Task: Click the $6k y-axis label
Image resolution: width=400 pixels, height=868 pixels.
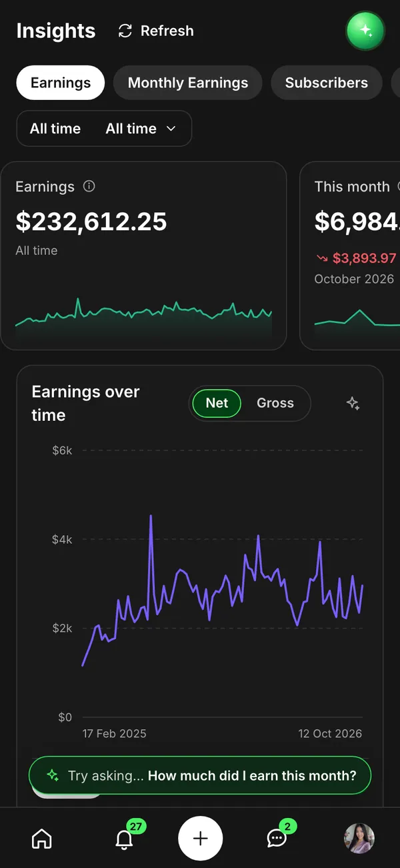Action: click(62, 450)
